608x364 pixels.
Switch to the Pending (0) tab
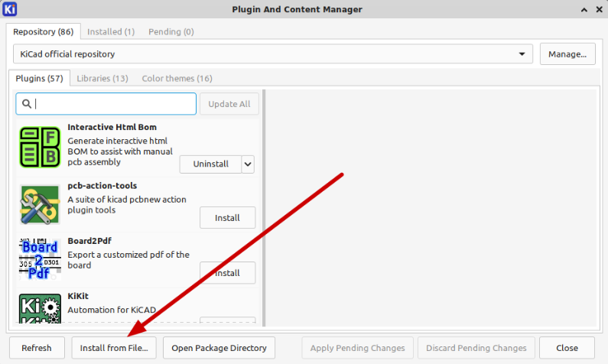pyautogui.click(x=171, y=32)
